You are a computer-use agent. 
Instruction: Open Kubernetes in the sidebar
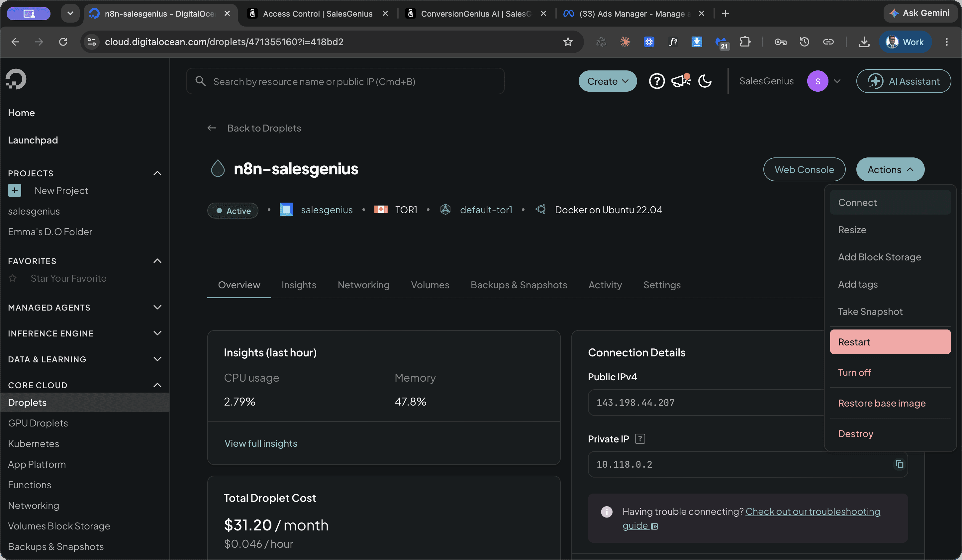34,443
